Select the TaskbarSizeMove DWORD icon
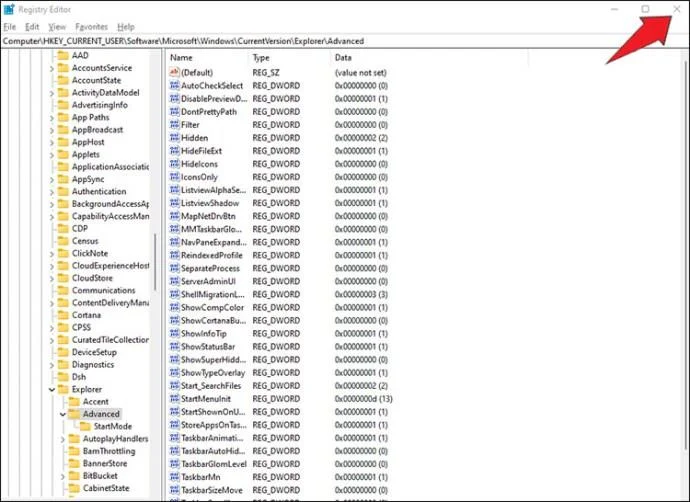690x502 pixels. (175, 490)
